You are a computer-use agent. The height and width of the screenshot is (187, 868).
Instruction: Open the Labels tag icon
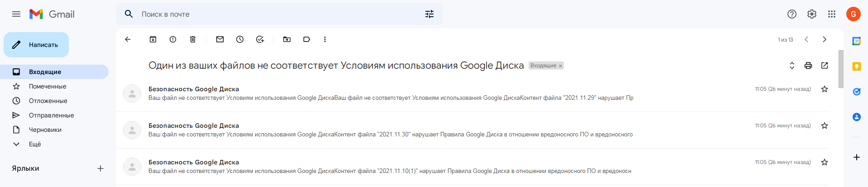pyautogui.click(x=307, y=39)
